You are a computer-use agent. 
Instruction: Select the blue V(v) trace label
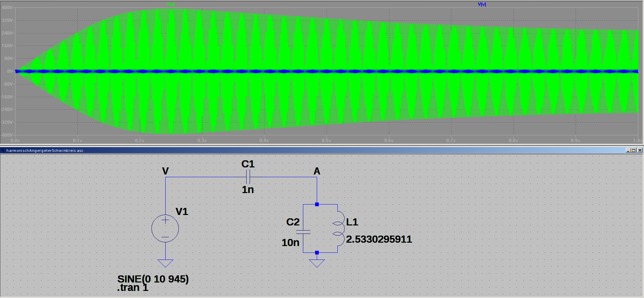482,4
